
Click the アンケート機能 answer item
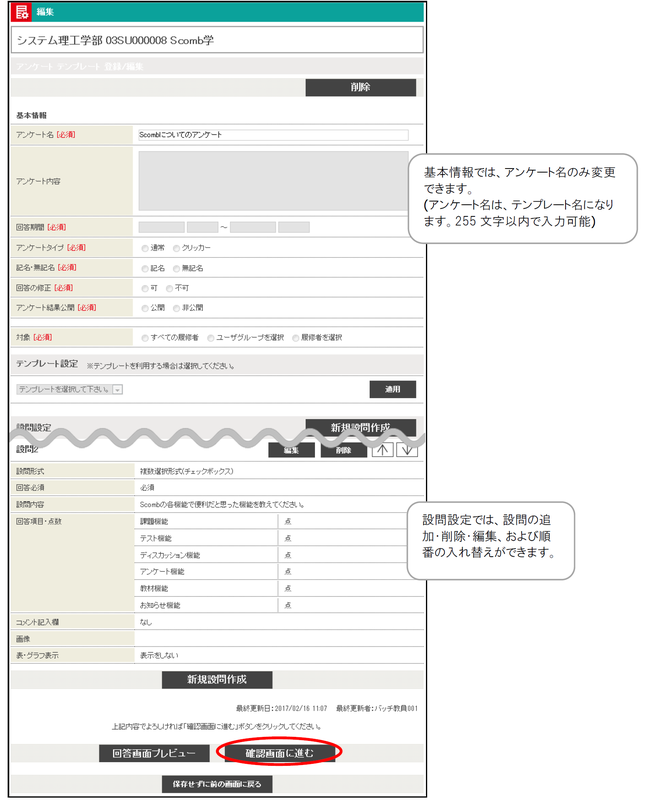(162, 571)
